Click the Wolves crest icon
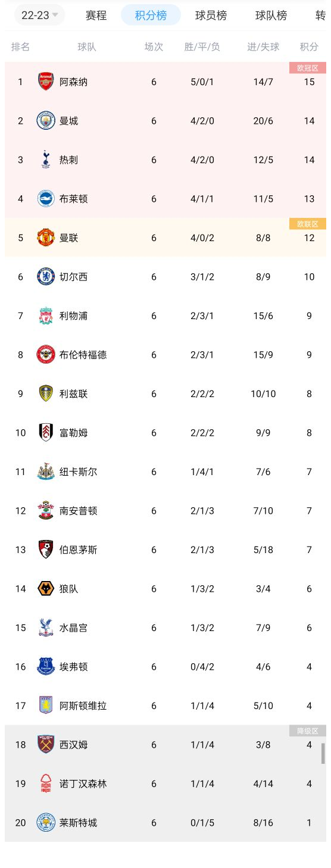Screen dimensions: 331x868 pyautogui.click(x=46, y=589)
